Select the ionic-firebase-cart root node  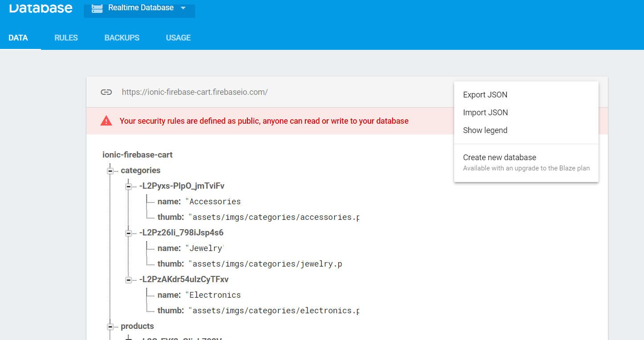[138, 155]
